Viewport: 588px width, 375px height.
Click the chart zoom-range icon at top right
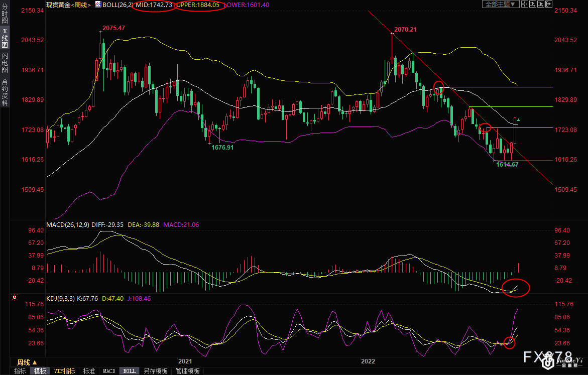click(533, 4)
